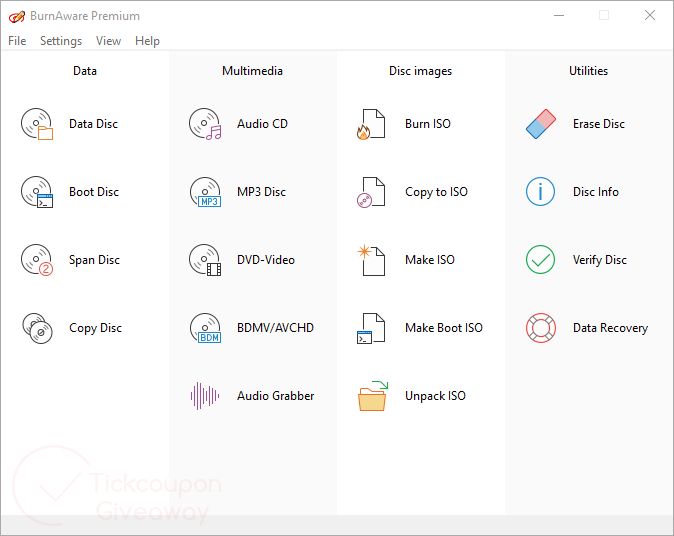Open the Boot Disc tool icon
The height and width of the screenshot is (536, 674).
point(37,192)
